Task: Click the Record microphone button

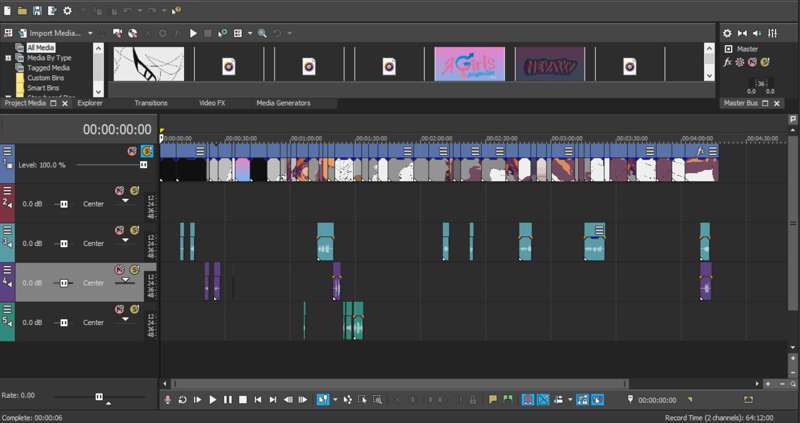Action: (167, 400)
